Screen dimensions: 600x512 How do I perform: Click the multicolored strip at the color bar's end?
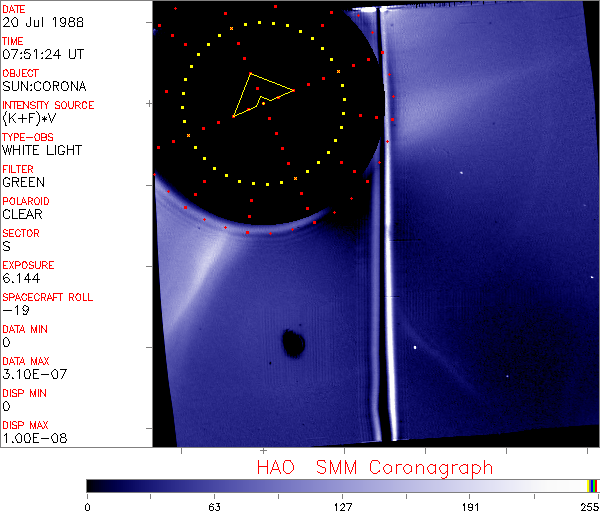pyautogui.click(x=593, y=486)
